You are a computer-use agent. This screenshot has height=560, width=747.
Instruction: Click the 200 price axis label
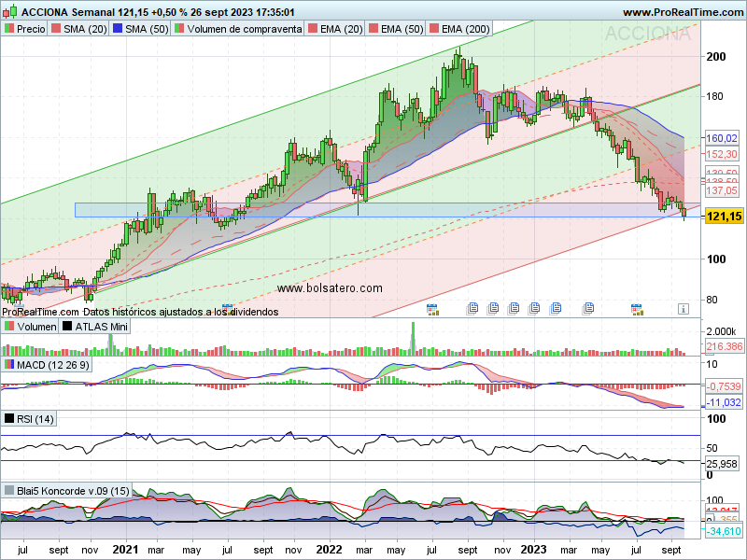click(716, 56)
